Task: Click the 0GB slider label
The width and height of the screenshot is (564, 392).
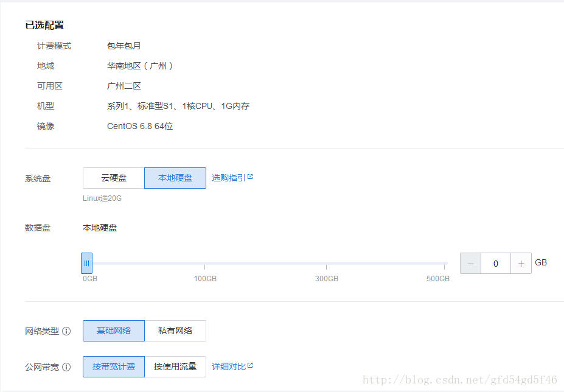Action: click(90, 279)
